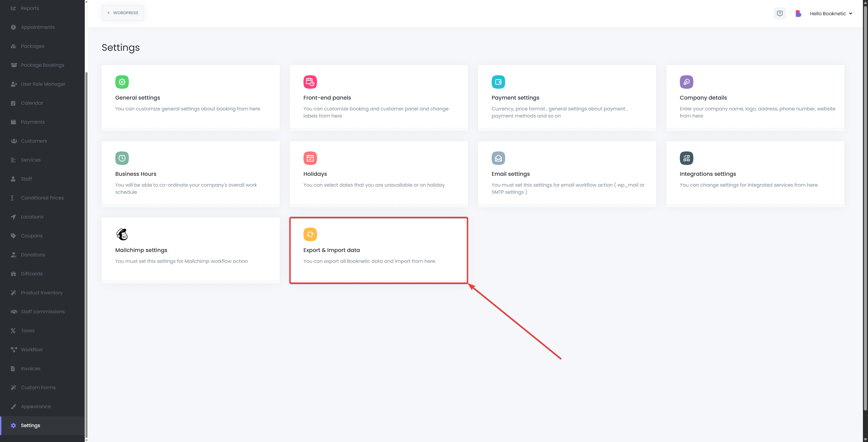Click the Workflow diagram icon in sidebar

pos(14,350)
